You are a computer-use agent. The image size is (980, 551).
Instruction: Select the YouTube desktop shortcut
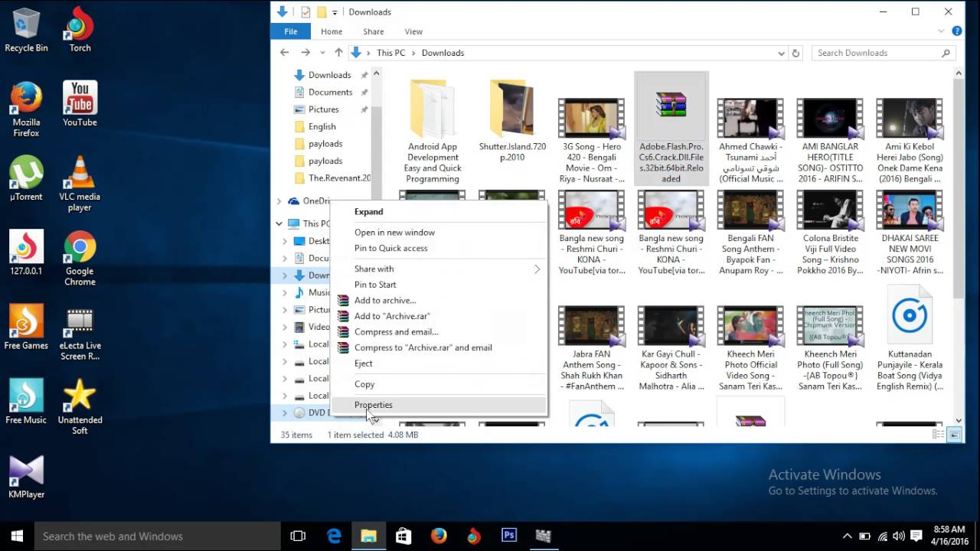coord(80,104)
